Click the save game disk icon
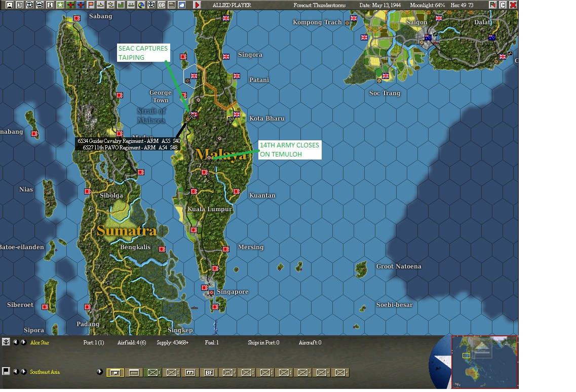The height and width of the screenshot is (392, 576). 10,5
